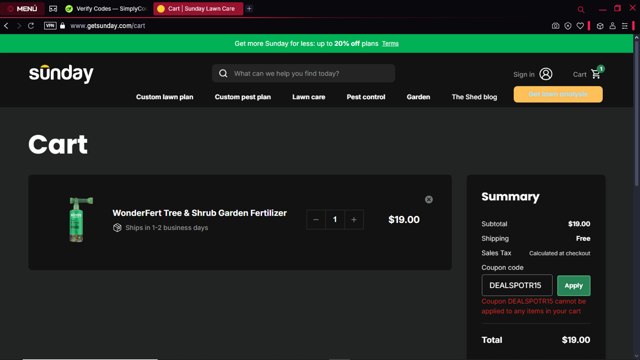
Task: Open the Opera MENU button
Action: pyautogui.click(x=22, y=9)
